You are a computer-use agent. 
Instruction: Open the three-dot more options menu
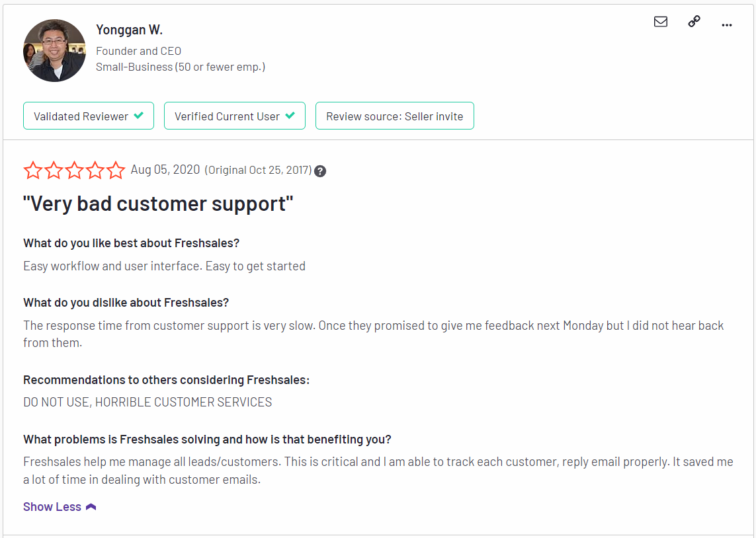[x=727, y=25]
